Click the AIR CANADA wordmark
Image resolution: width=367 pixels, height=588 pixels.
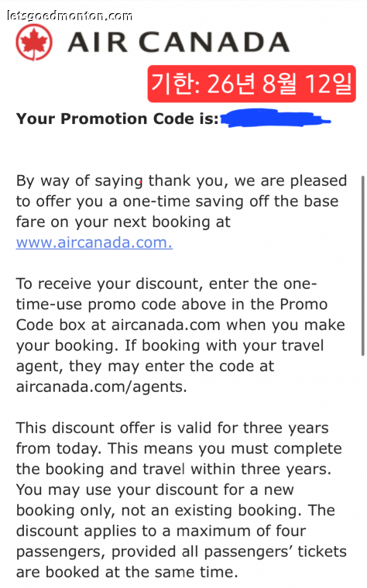pyautogui.click(x=178, y=42)
